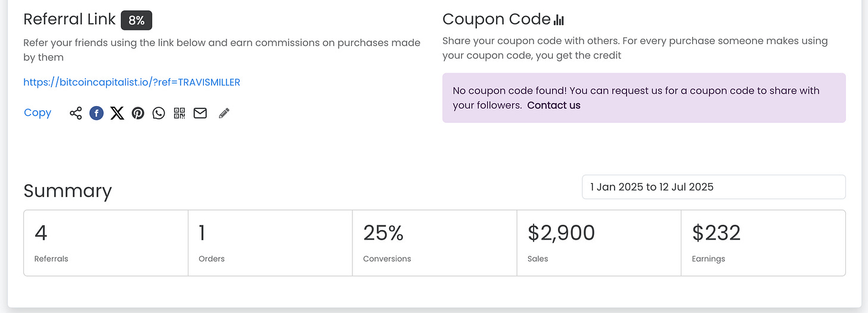
Task: Click the 8% commission badge
Action: [x=137, y=20]
